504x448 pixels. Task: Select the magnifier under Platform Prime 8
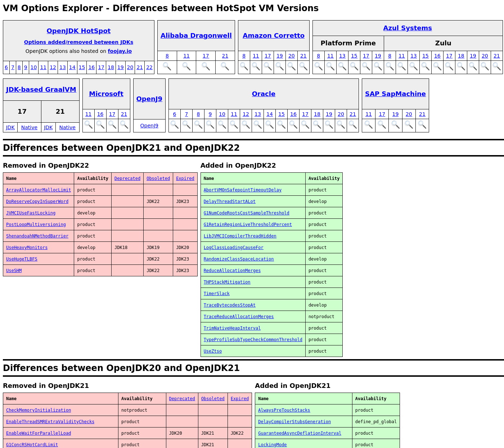pyautogui.click(x=319, y=67)
